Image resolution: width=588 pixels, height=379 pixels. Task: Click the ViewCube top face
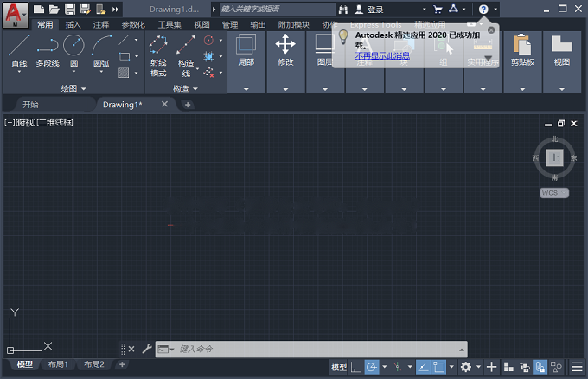554,157
